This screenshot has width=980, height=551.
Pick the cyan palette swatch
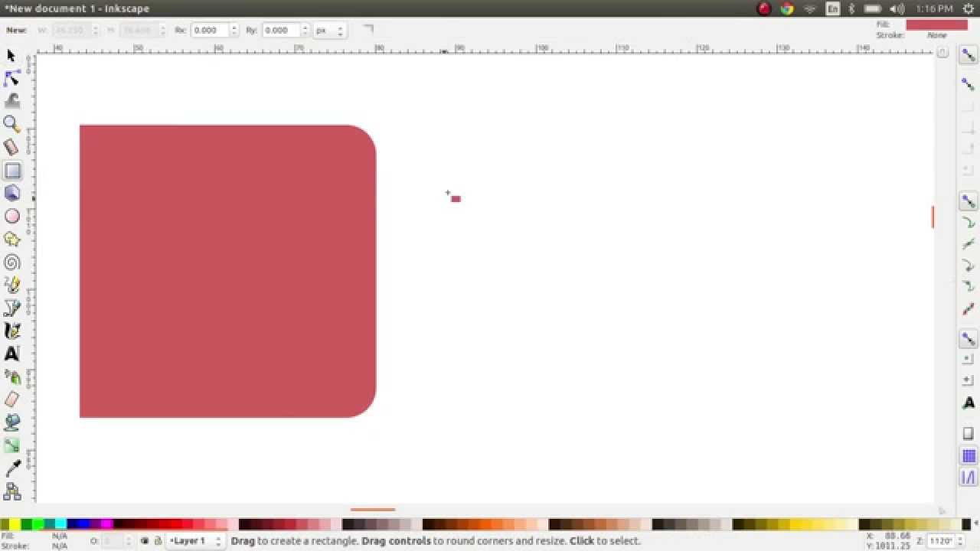point(60,524)
